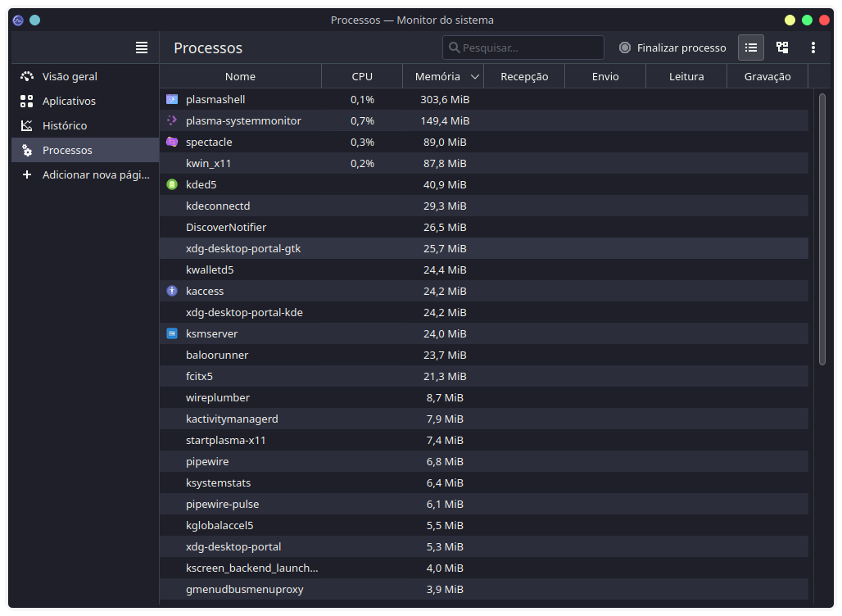
Task: Select the xdg-desktop-portal-kde row
Action: [x=484, y=313]
